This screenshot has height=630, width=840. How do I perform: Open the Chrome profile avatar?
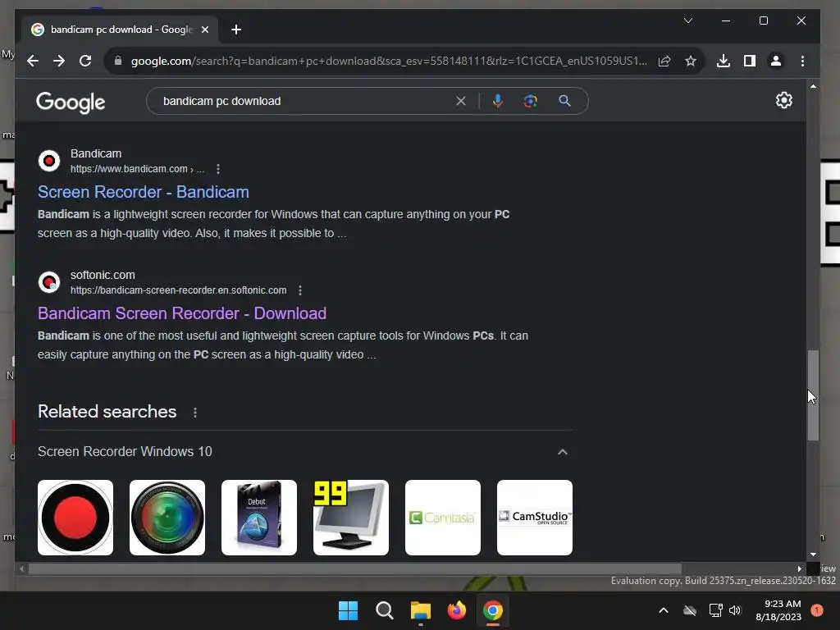click(x=776, y=61)
